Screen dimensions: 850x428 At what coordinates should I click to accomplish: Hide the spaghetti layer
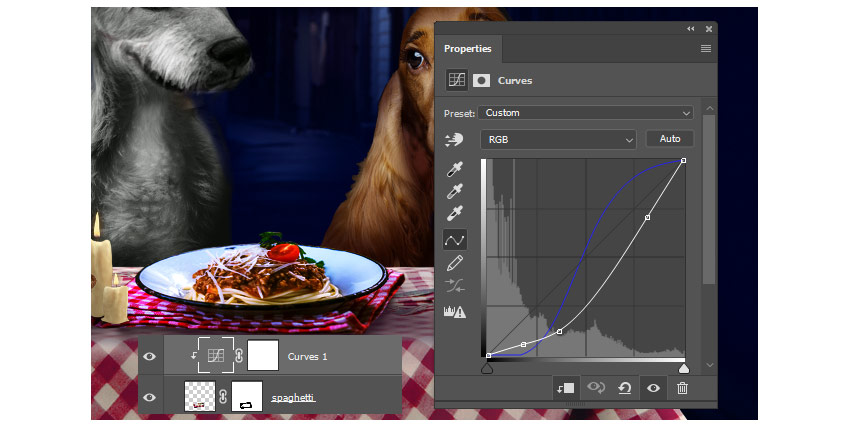tap(150, 397)
